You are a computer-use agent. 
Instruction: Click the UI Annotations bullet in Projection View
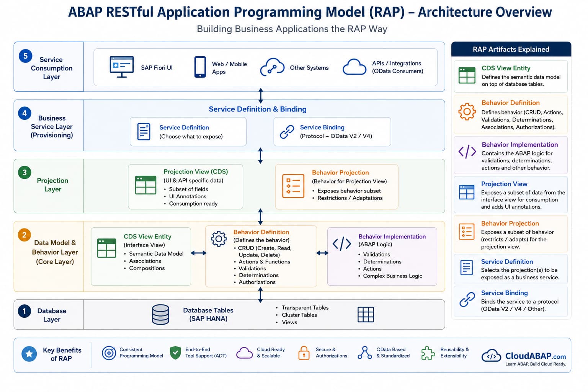188,196
